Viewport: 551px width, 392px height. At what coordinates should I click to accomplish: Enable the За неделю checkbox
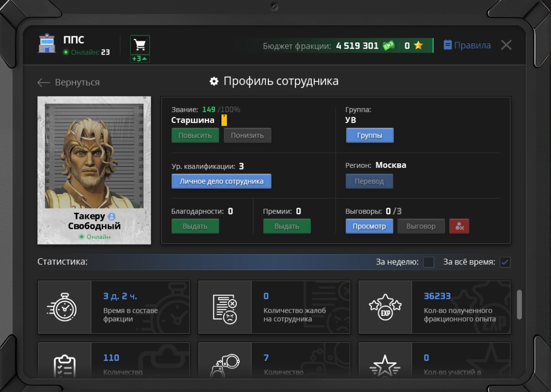(429, 262)
